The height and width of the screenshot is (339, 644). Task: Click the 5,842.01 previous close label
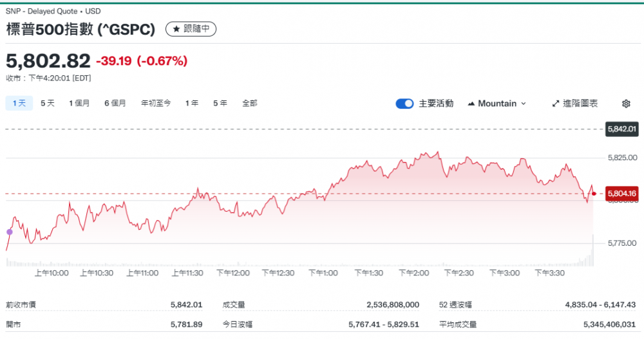click(x=621, y=129)
